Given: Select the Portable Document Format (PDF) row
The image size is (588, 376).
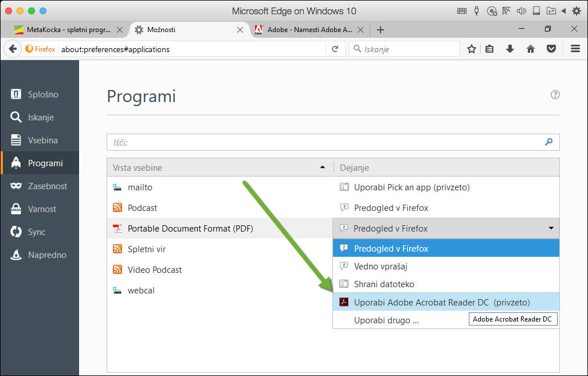Looking at the screenshot, I should click(x=220, y=228).
